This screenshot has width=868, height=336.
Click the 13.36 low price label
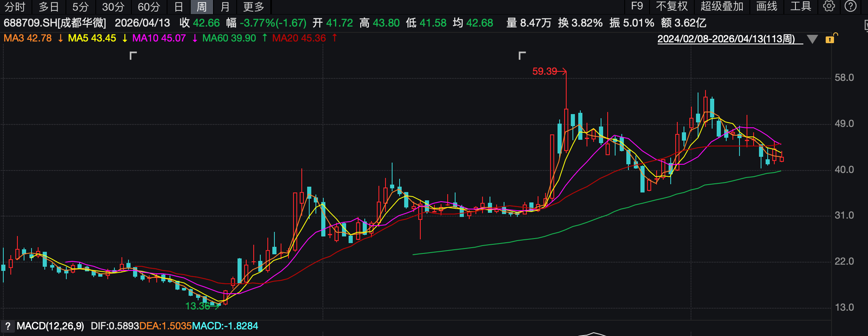pyautogui.click(x=197, y=306)
